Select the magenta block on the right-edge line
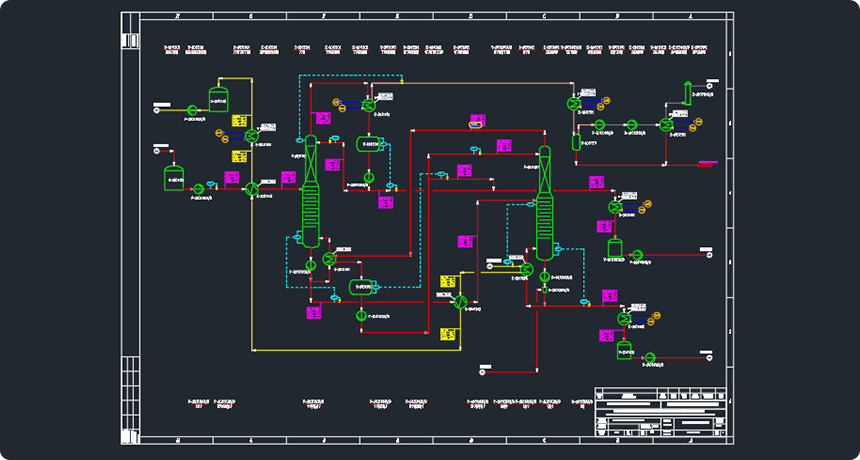This screenshot has height=460, width=860. click(709, 163)
